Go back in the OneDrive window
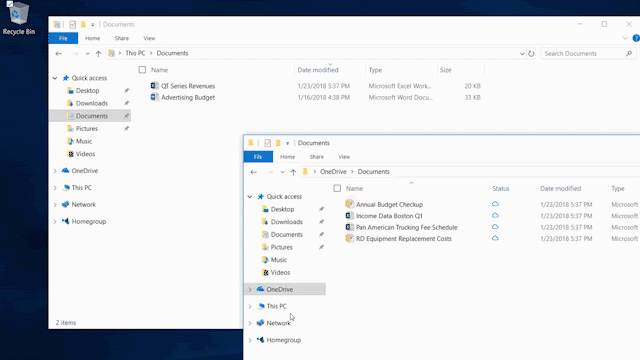This screenshot has height=360, width=640. point(253,172)
